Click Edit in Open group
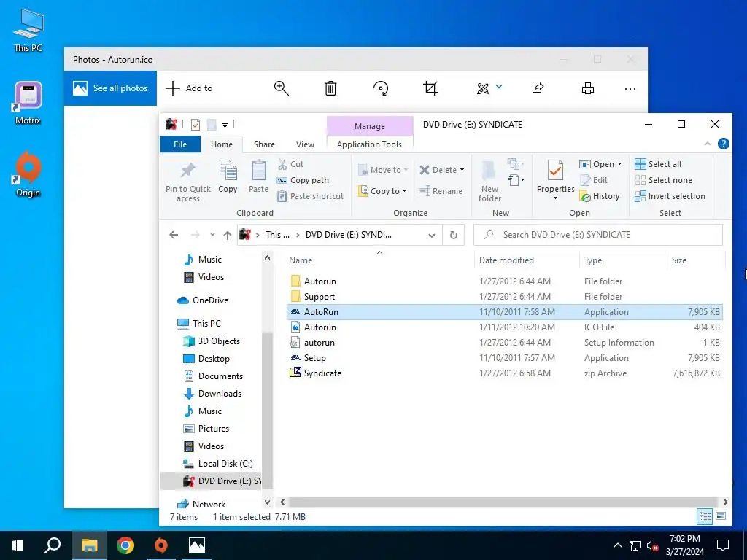 tap(594, 181)
